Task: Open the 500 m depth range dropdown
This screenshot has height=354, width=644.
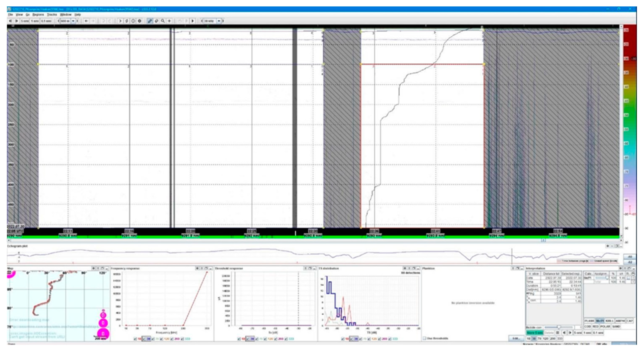Action: pyautogui.click(x=73, y=21)
